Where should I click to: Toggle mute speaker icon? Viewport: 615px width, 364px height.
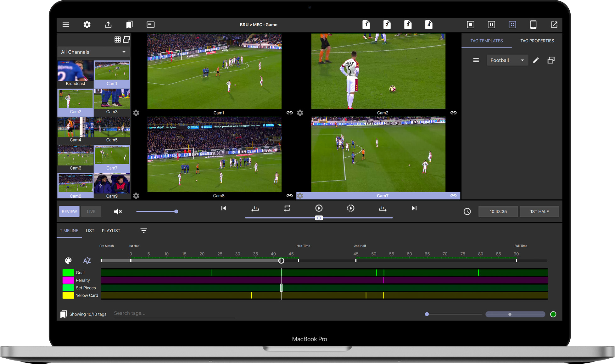[x=118, y=211]
